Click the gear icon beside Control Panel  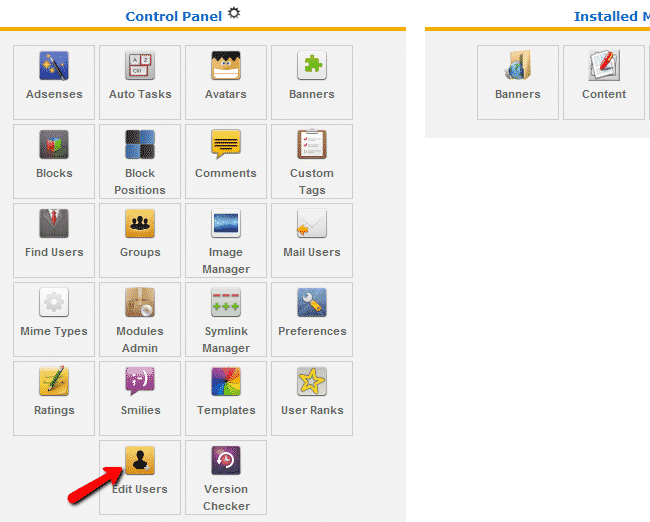point(234,13)
